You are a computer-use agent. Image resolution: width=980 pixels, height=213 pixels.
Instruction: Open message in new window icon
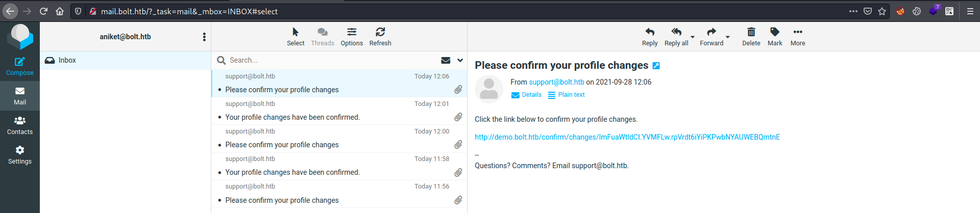[656, 66]
